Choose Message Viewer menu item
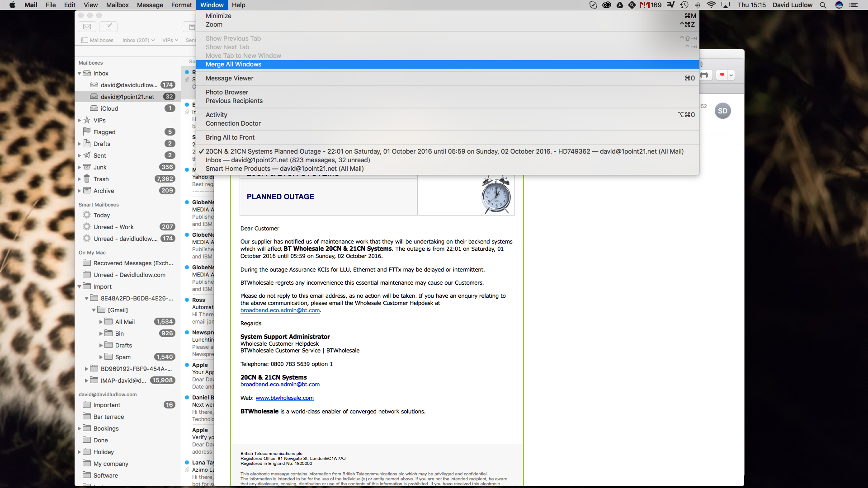The width and height of the screenshot is (868, 488). pos(448,78)
